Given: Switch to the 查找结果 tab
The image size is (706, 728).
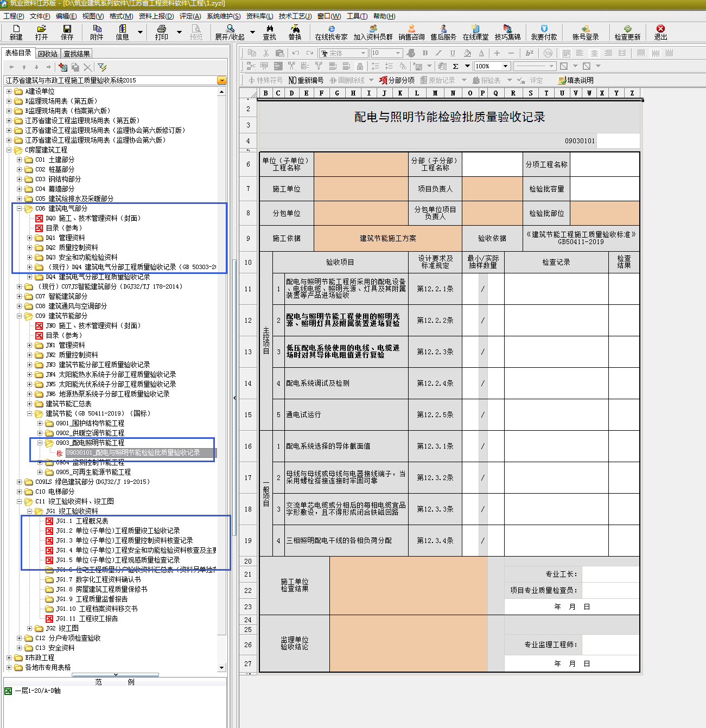Looking at the screenshot, I should click(77, 54).
